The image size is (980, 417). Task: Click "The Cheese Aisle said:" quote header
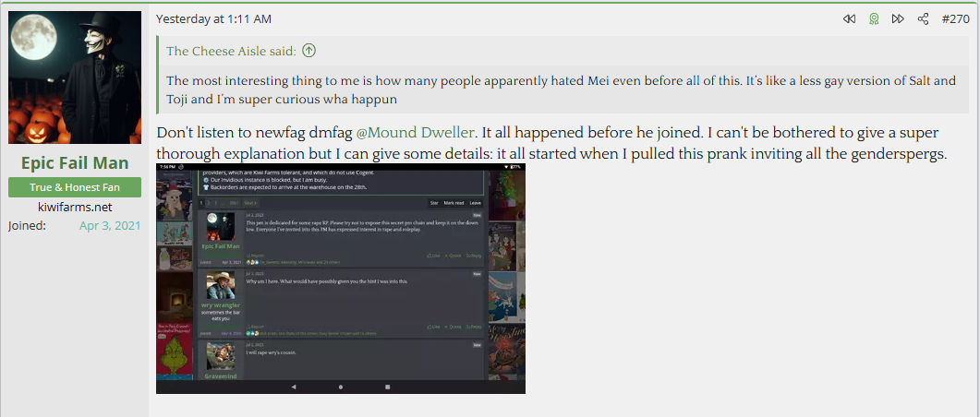[x=231, y=51]
